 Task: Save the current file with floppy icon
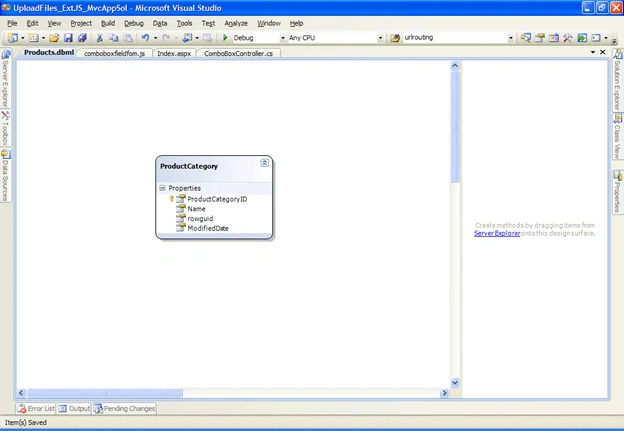[68, 38]
